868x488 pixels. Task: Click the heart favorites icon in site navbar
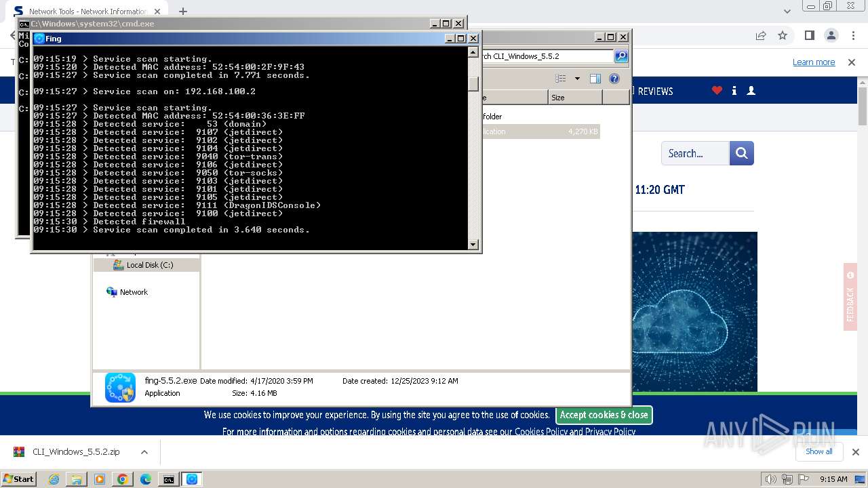tap(717, 90)
